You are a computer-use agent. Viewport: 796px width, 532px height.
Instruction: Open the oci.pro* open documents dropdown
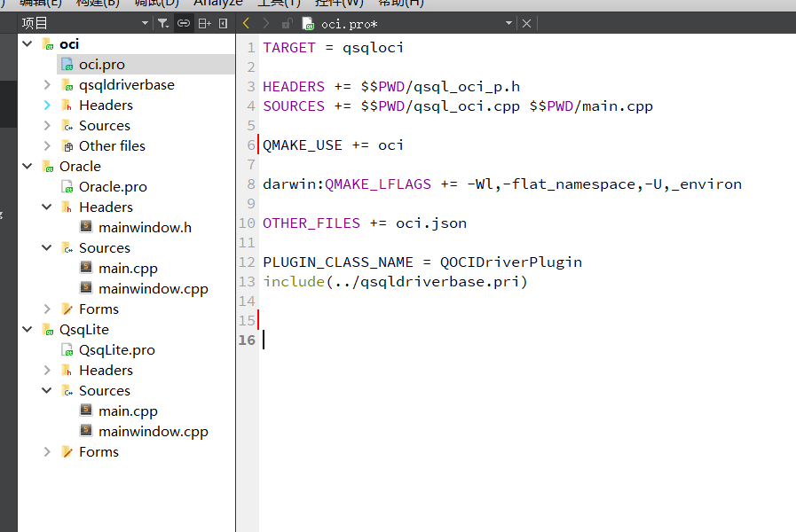[x=508, y=23]
